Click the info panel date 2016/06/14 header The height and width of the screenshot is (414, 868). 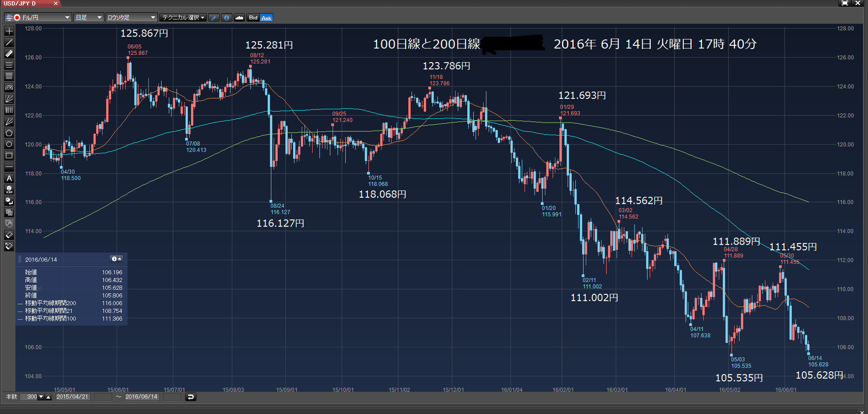[41, 259]
